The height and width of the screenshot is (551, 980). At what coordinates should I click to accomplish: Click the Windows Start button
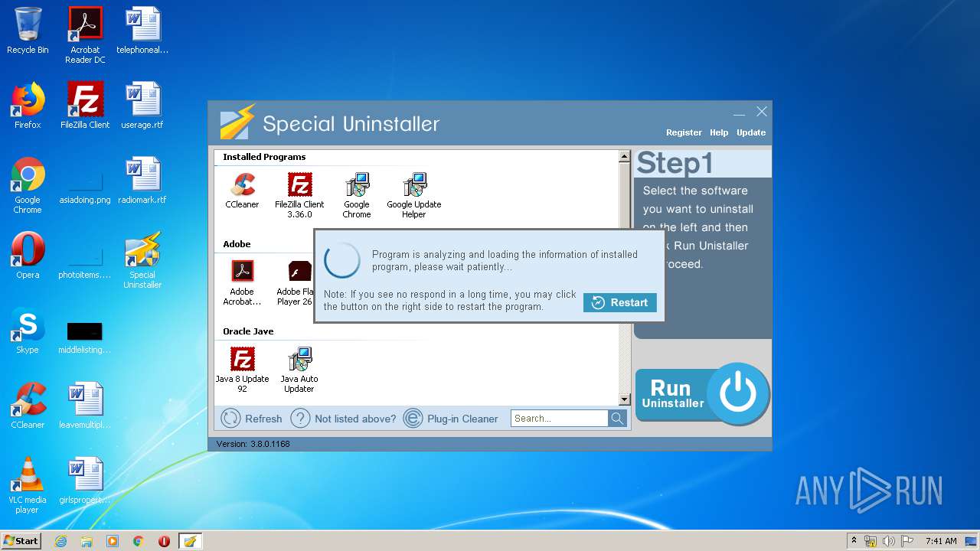pyautogui.click(x=21, y=540)
